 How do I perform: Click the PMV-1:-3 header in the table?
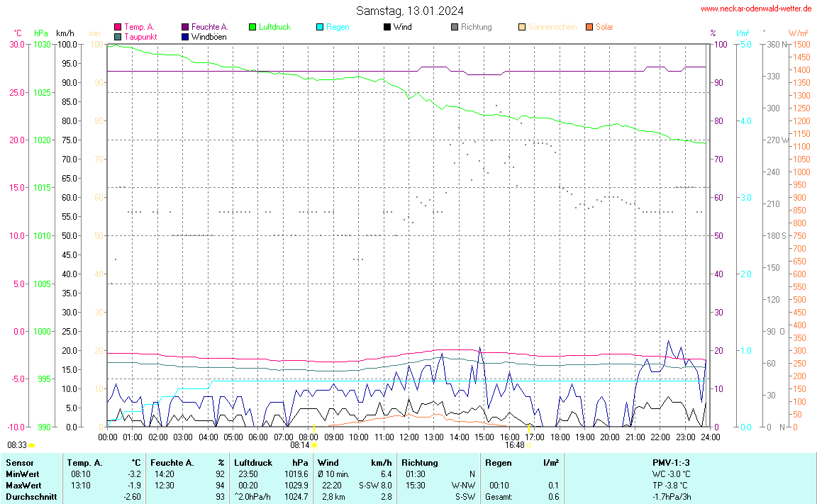tap(670, 462)
